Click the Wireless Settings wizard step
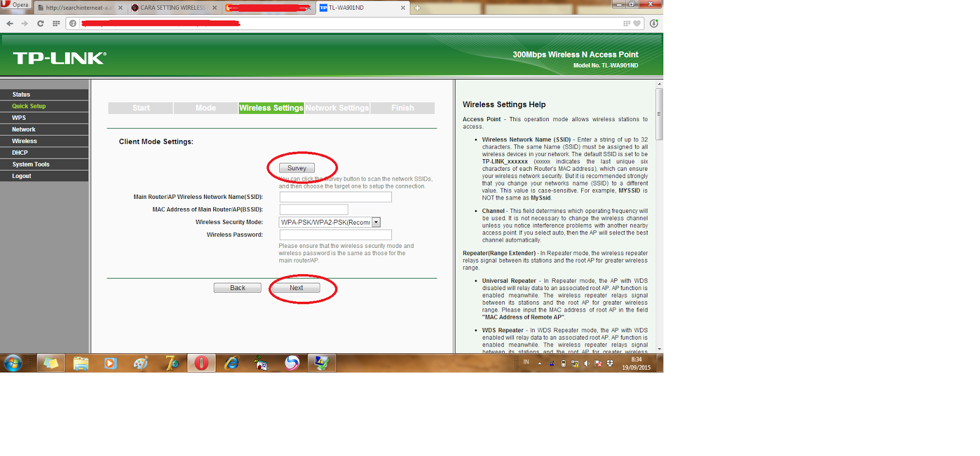 point(271,108)
